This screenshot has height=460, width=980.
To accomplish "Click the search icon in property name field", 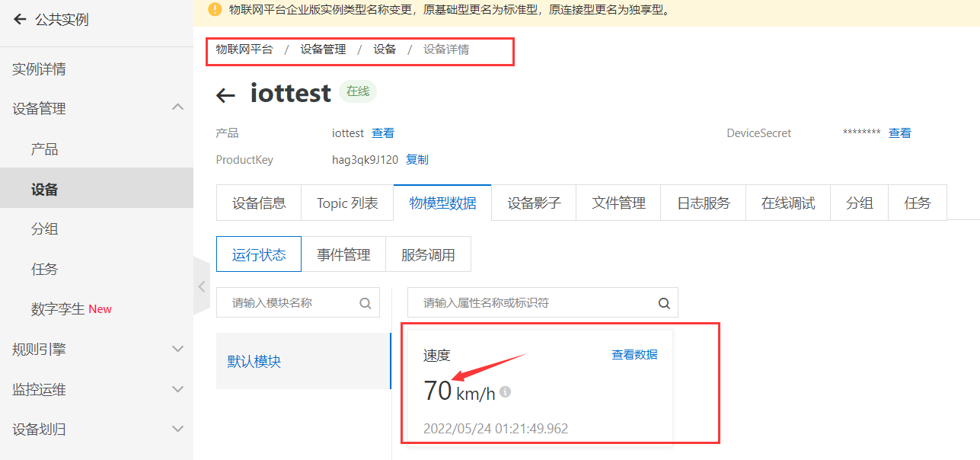I will click(664, 303).
